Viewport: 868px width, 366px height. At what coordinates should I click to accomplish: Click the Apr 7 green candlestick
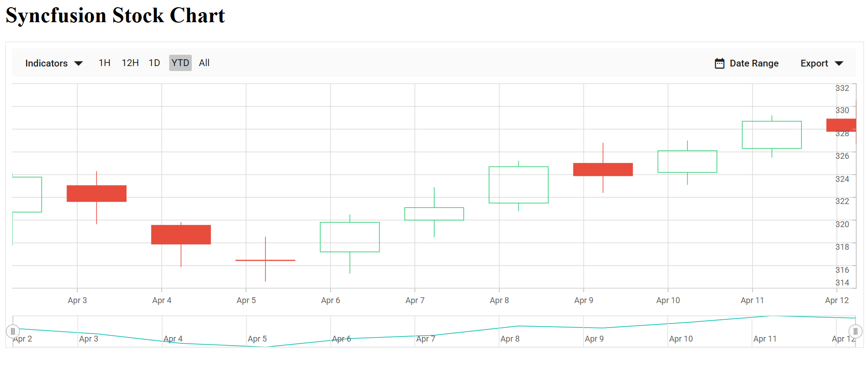pyautogui.click(x=434, y=214)
